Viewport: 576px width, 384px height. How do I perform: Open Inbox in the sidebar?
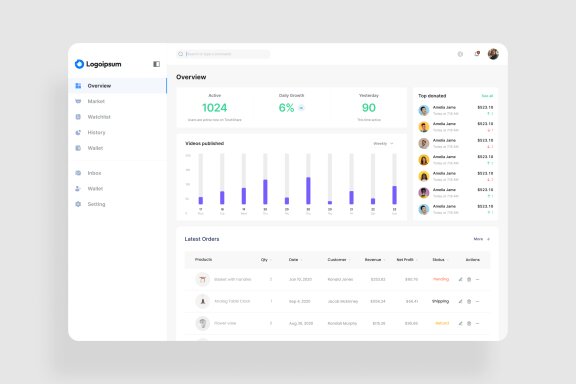click(118, 173)
